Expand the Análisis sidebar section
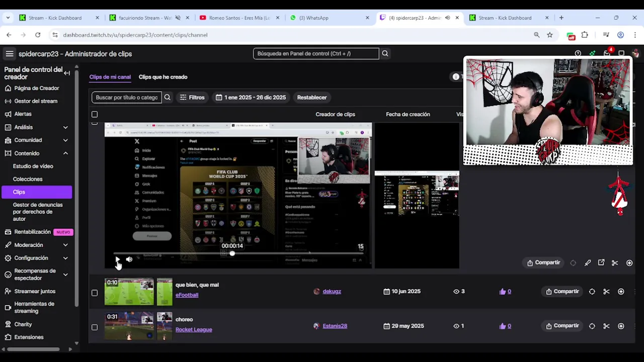Image resolution: width=644 pixels, height=362 pixels. click(65, 127)
